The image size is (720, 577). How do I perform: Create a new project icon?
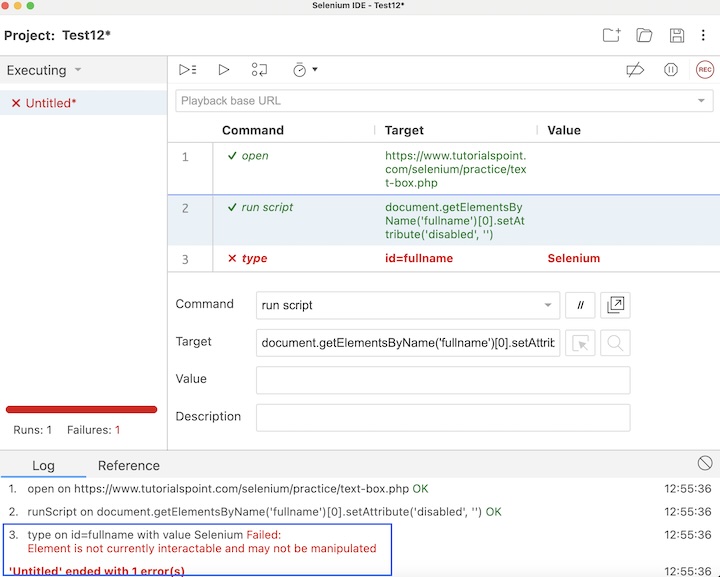tap(611, 36)
